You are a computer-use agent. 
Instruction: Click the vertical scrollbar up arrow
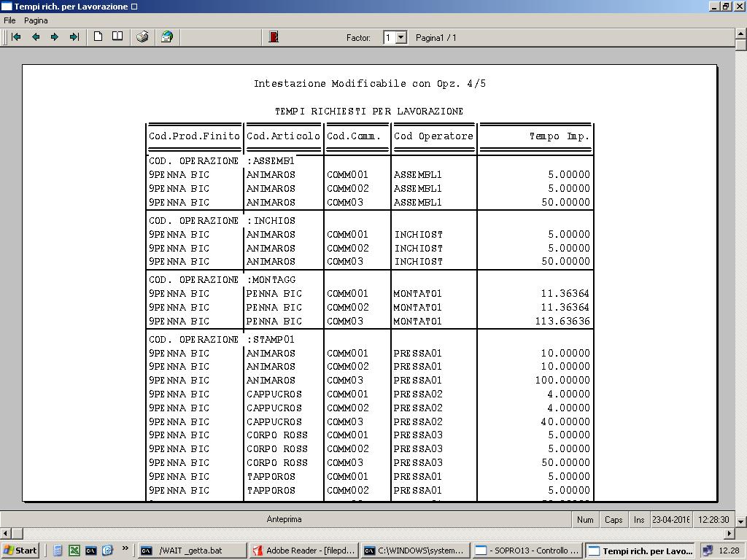(741, 34)
